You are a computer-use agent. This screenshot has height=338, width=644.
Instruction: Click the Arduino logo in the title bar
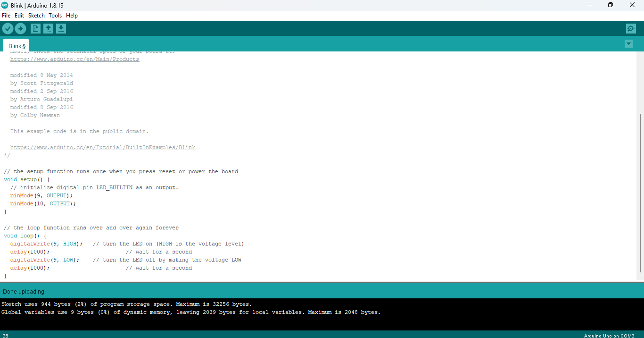[x=5, y=5]
